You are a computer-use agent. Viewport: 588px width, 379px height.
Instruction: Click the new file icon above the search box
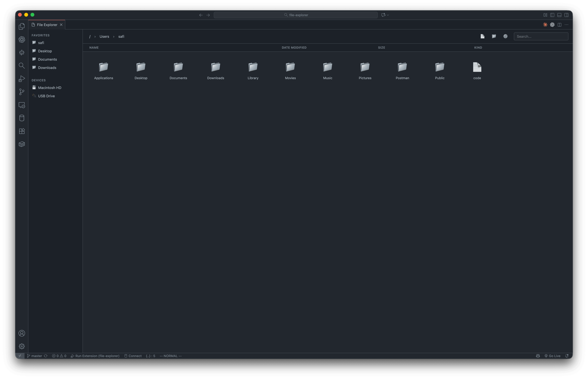click(x=482, y=36)
